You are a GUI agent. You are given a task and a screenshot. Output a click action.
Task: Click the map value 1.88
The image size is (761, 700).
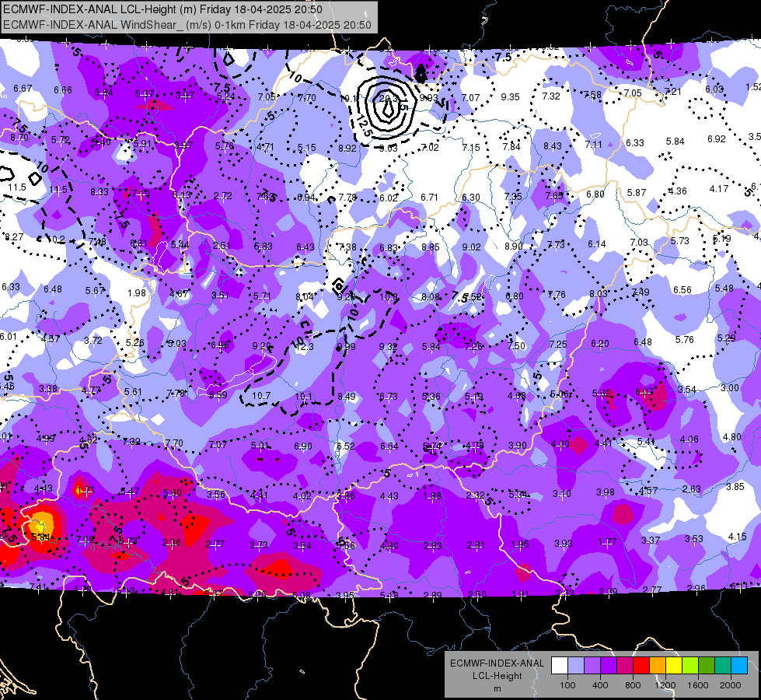[432, 496]
